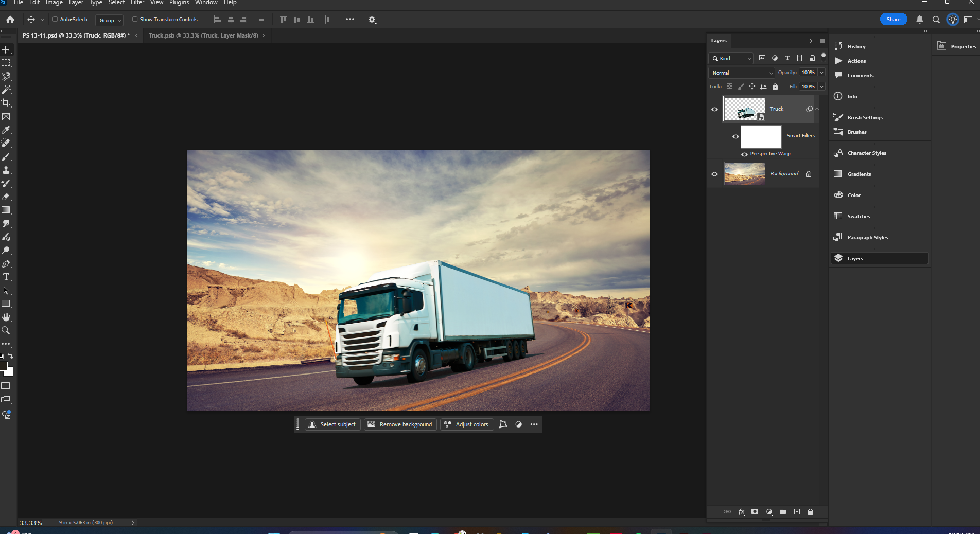This screenshot has width=980, height=534.
Task: Open the blend mode dropdown showing Normal
Action: tap(741, 73)
